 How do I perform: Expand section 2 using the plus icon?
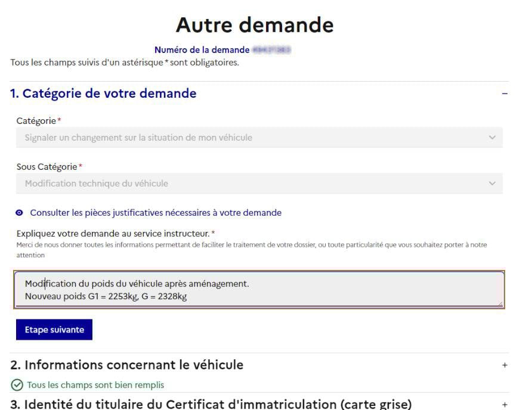pos(505,365)
